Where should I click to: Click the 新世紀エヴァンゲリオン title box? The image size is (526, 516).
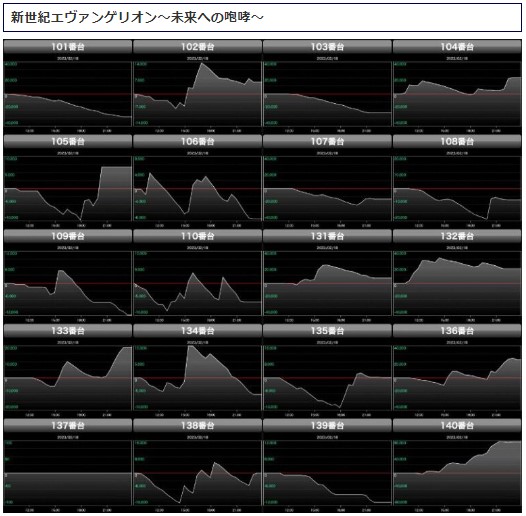pos(262,17)
